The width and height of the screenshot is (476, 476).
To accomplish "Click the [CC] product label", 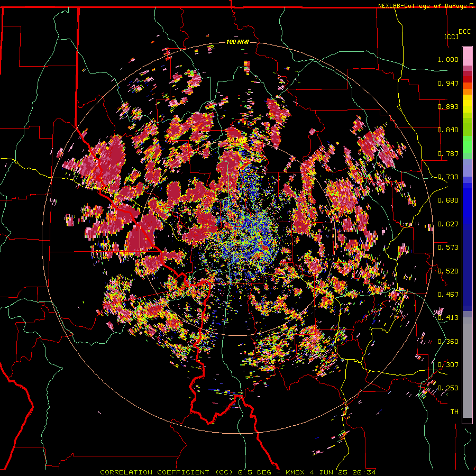I will click(452, 36).
